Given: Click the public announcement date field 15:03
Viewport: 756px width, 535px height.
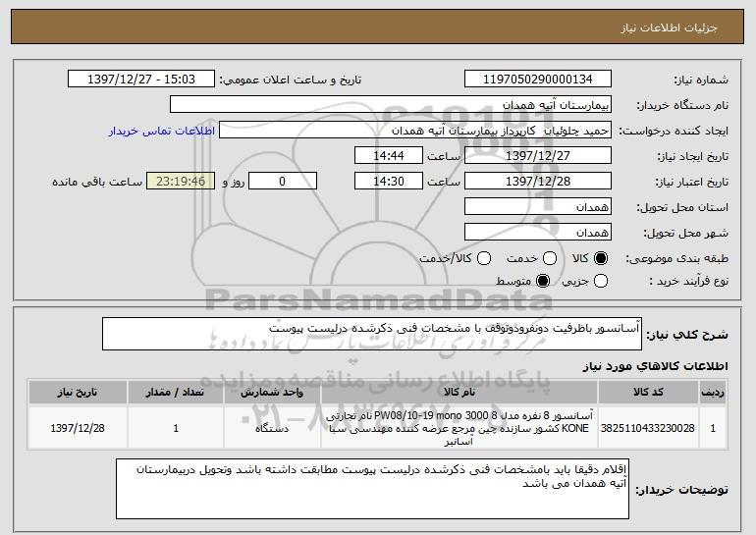Looking at the screenshot, I should pos(141,80).
